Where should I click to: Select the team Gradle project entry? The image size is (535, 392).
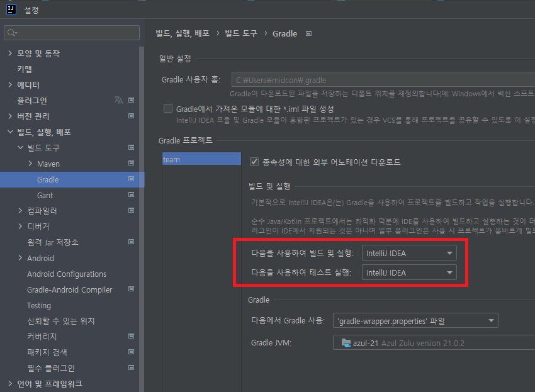[x=201, y=159]
